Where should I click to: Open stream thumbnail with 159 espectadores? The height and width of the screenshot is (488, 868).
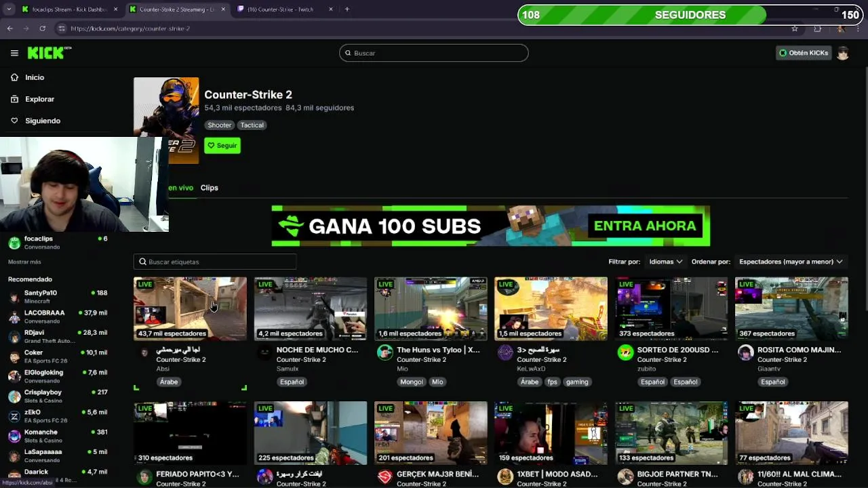coord(551,433)
